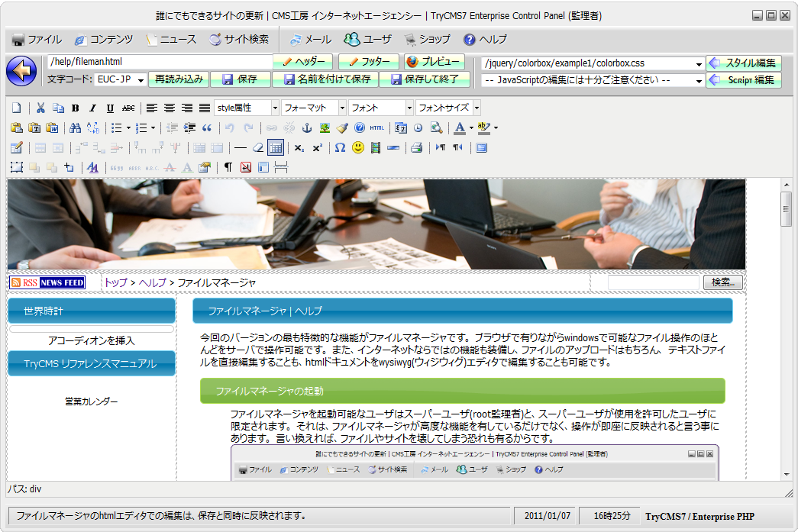Screen dimensions: 798x532
Task: Toggle underline formatting
Action: [x=110, y=108]
